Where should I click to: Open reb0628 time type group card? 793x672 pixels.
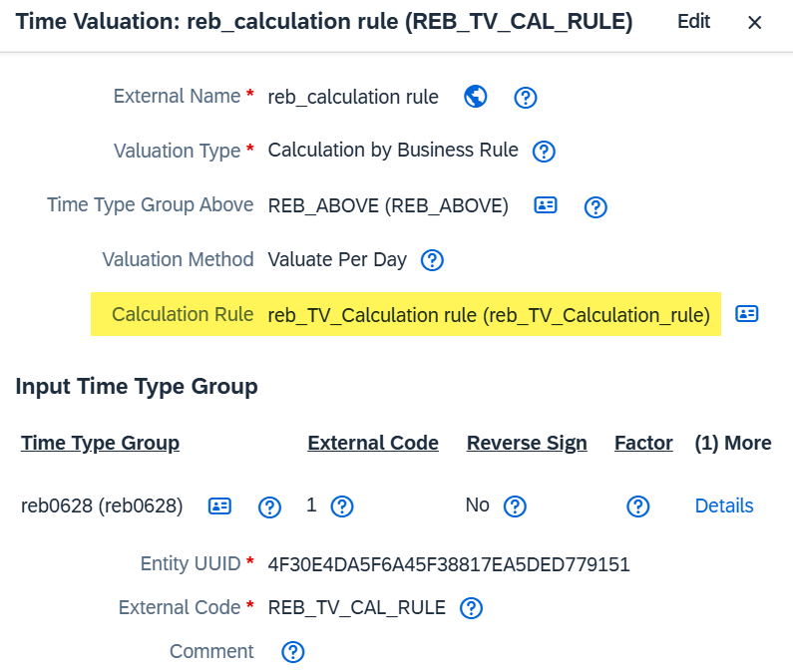point(220,505)
